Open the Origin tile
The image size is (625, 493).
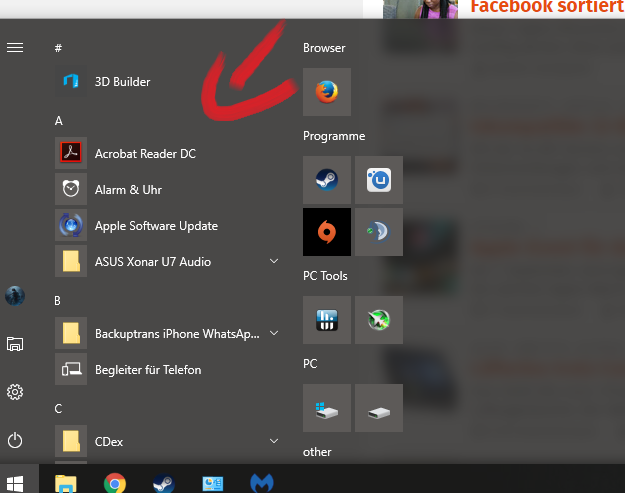point(327,232)
